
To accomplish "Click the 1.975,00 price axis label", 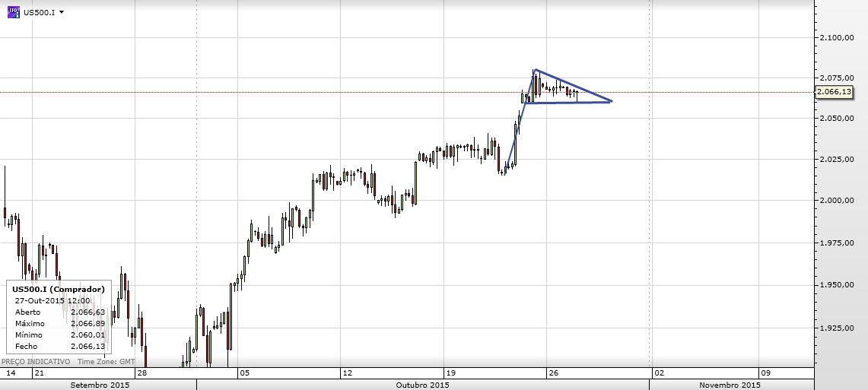I will (x=836, y=243).
